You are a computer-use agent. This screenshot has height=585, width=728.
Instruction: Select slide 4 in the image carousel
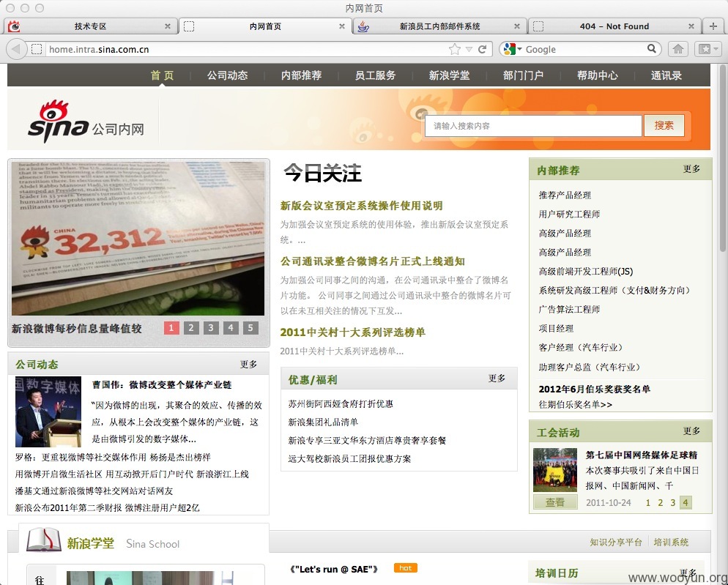pos(231,328)
